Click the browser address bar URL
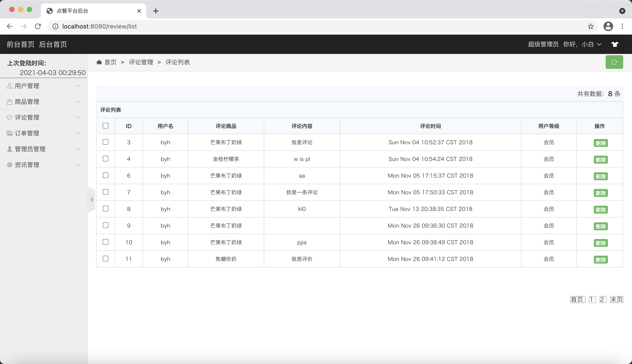 (100, 26)
